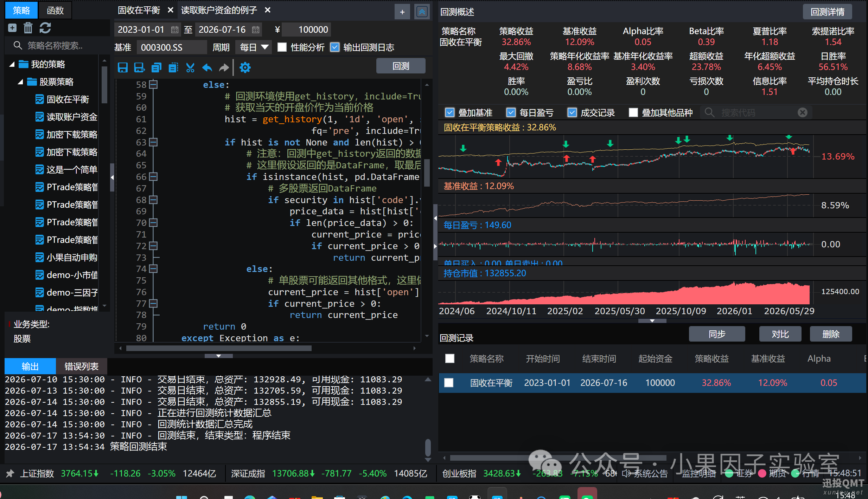Collapse the 我的策略 tree node
Viewport: 868px width, 499px height.
click(x=12, y=64)
